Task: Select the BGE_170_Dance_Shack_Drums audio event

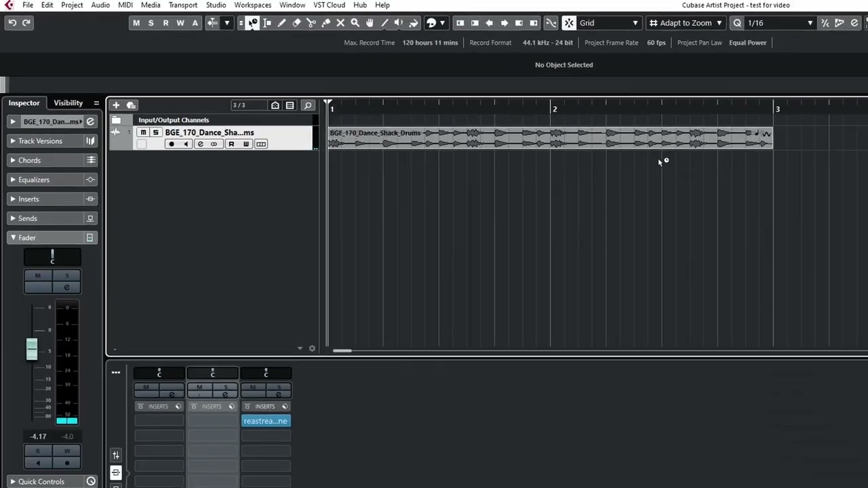Action: [550, 138]
